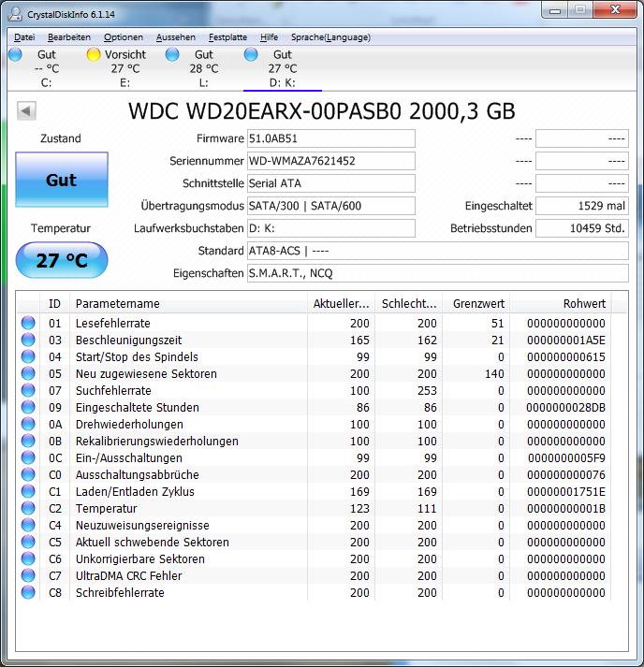Click the Übertragungsmodus field SATA/300 | SATA/600

pos(331,206)
